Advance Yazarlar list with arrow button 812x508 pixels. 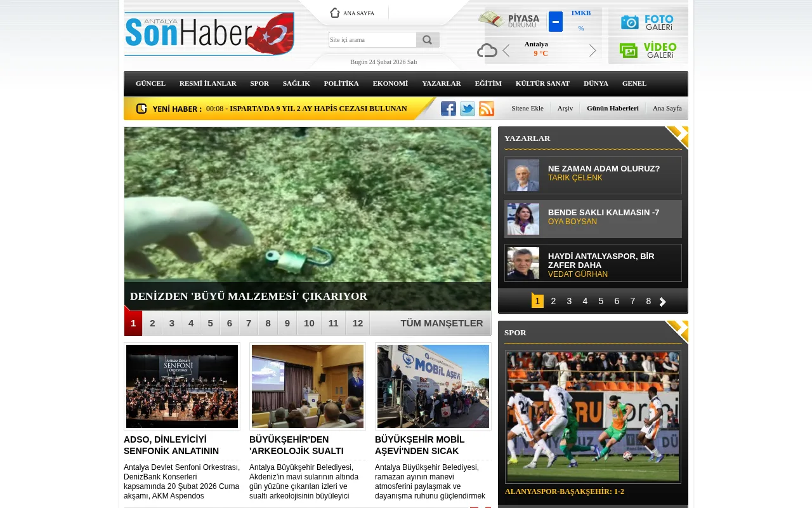pyautogui.click(x=664, y=301)
